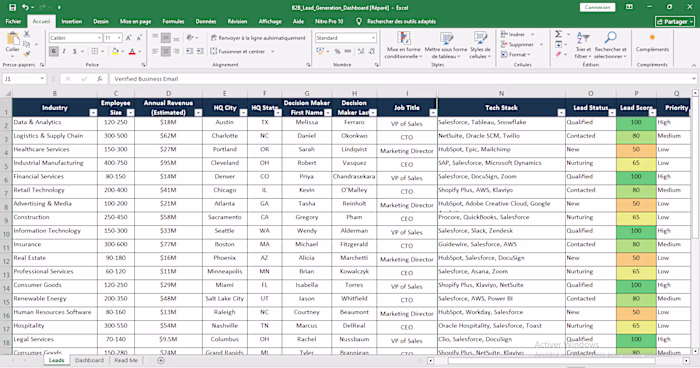Image resolution: width=700 pixels, height=368 pixels.
Task: Apply the red font color A
Action: click(132, 51)
